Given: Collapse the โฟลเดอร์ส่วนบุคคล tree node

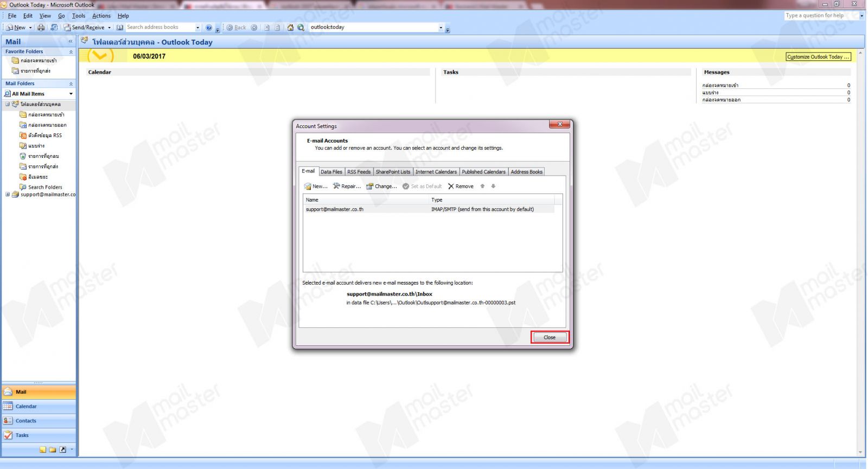Looking at the screenshot, I should tap(8, 104).
